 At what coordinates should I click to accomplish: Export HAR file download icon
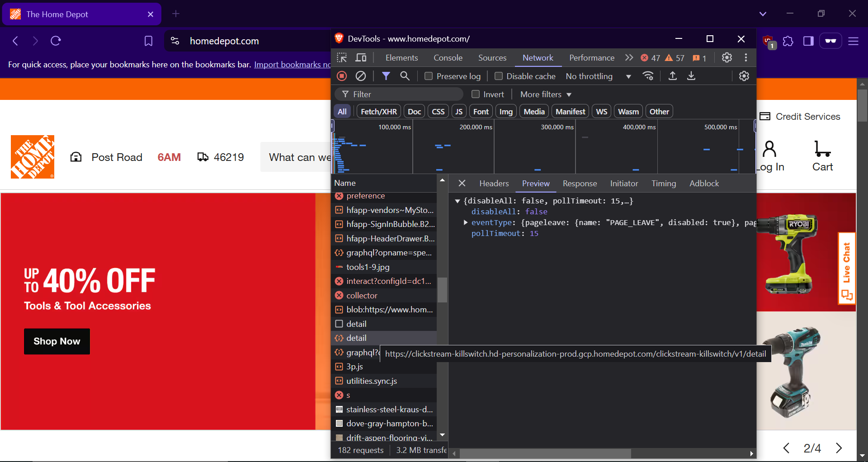coord(691,76)
